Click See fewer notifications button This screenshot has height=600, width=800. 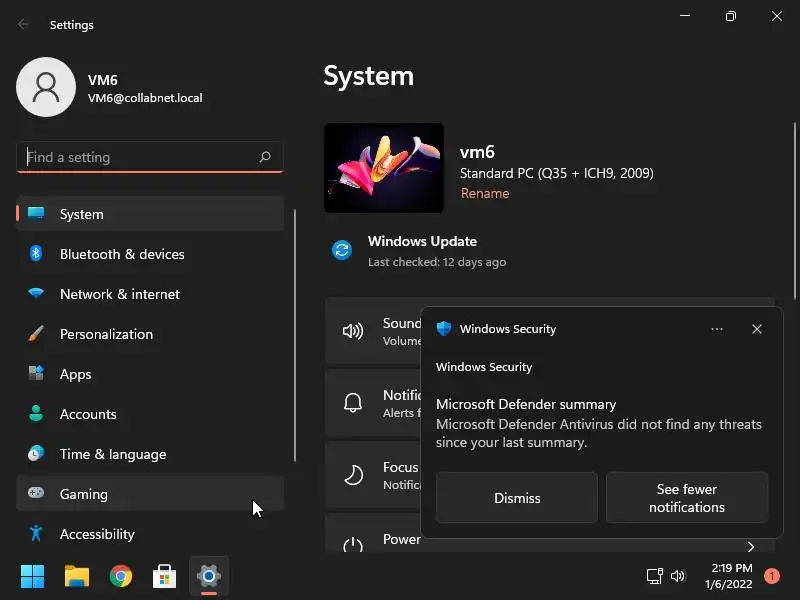pyautogui.click(x=687, y=498)
